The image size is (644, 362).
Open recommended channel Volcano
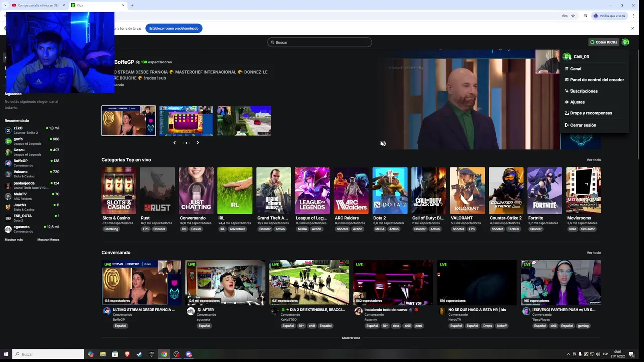tap(32, 174)
